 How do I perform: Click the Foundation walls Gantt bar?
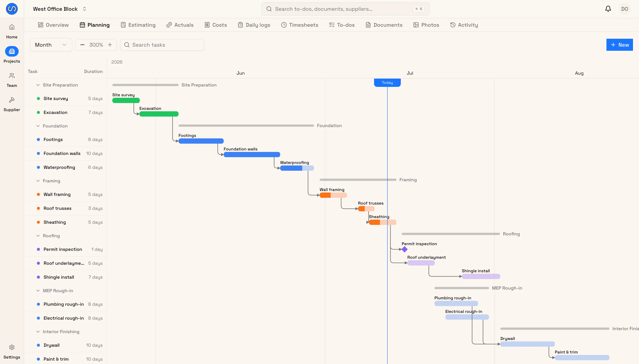pyautogui.click(x=252, y=155)
